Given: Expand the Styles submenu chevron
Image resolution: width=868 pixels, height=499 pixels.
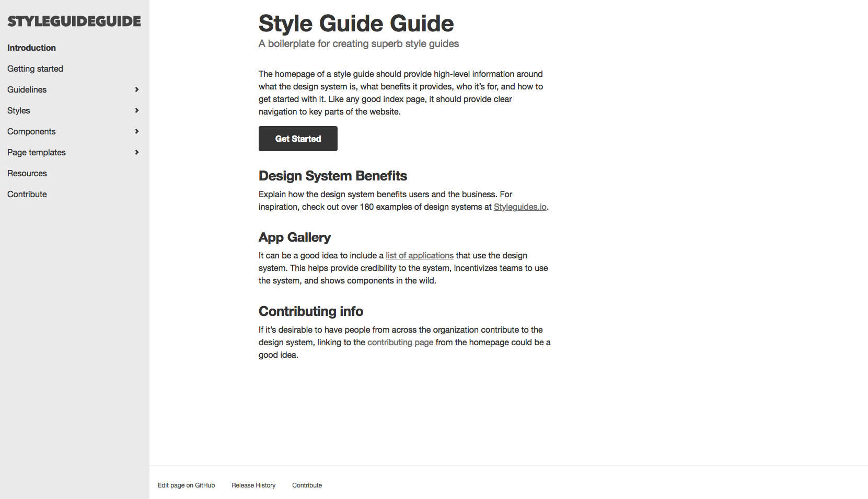Looking at the screenshot, I should coord(137,110).
